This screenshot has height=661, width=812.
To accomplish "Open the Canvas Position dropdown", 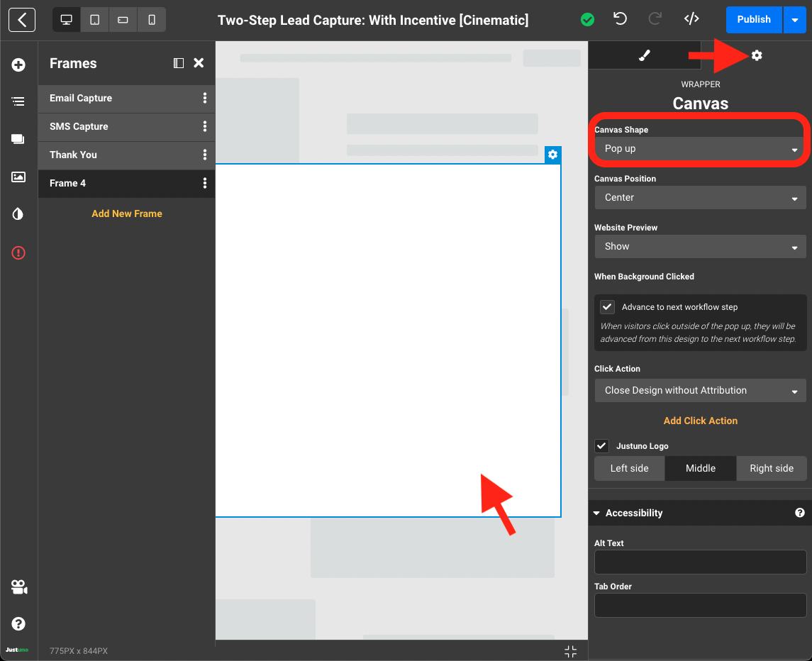I will (x=700, y=198).
